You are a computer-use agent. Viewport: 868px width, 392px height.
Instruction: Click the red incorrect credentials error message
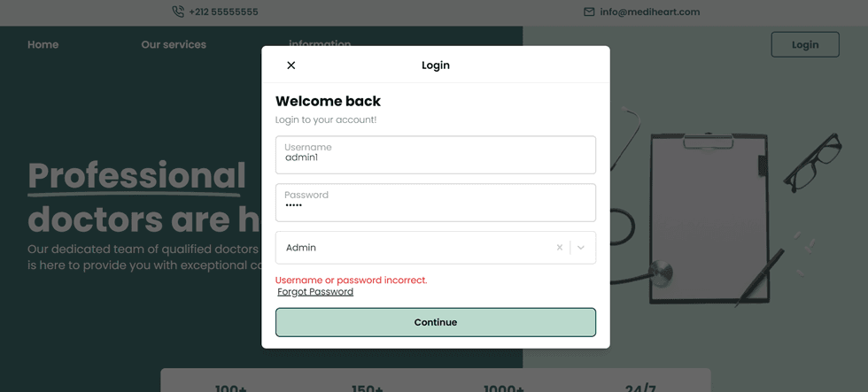coord(351,280)
